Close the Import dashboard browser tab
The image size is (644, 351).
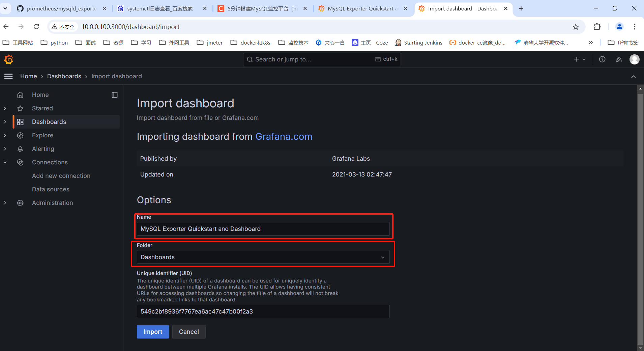[506, 8]
